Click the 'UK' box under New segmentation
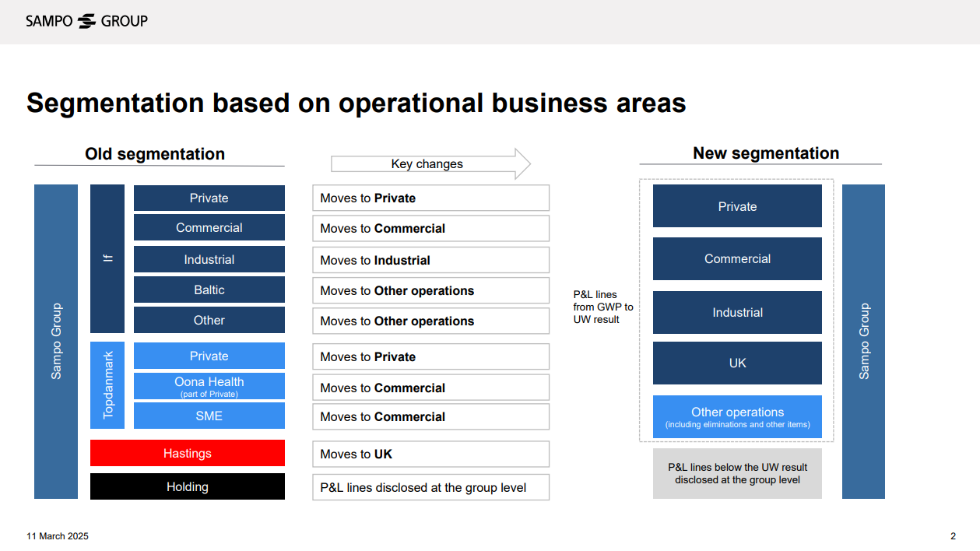The width and height of the screenshot is (980, 551). coord(737,363)
